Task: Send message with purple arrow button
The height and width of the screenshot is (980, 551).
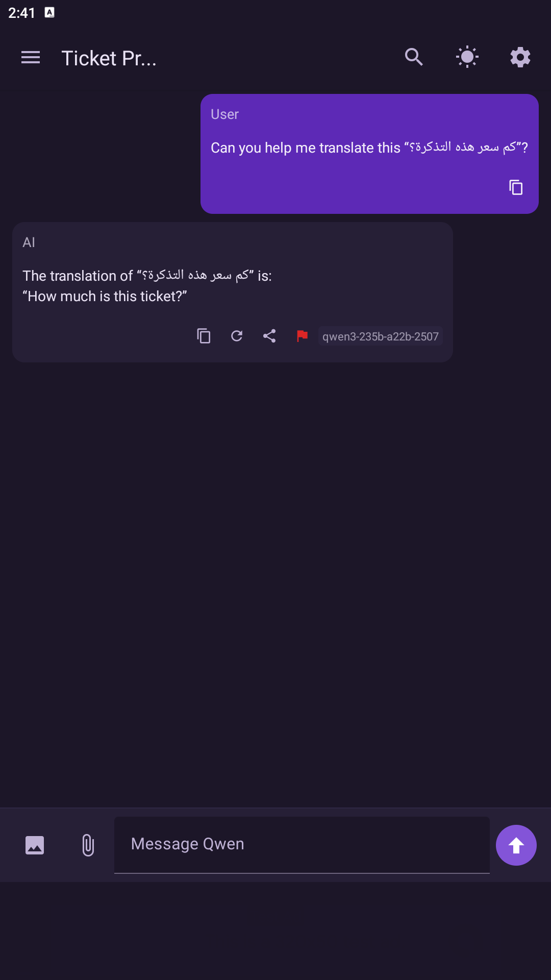Action: click(516, 845)
